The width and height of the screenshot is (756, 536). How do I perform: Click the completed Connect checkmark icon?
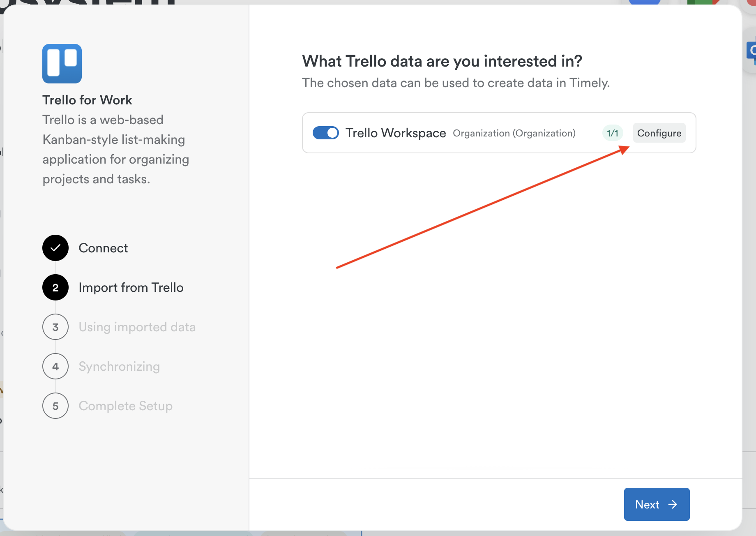click(x=55, y=248)
